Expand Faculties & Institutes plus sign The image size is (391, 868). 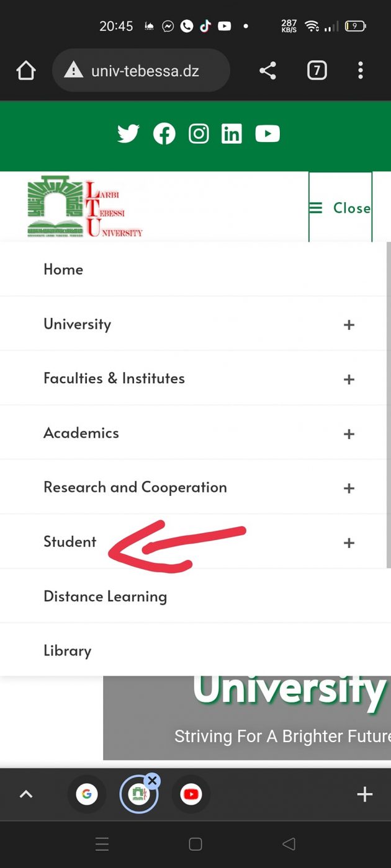point(349,379)
